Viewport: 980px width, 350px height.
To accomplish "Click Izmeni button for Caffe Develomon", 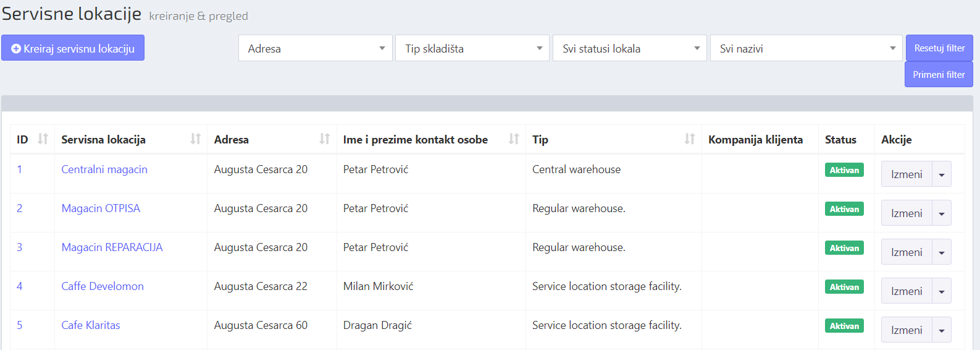I will click(x=906, y=291).
